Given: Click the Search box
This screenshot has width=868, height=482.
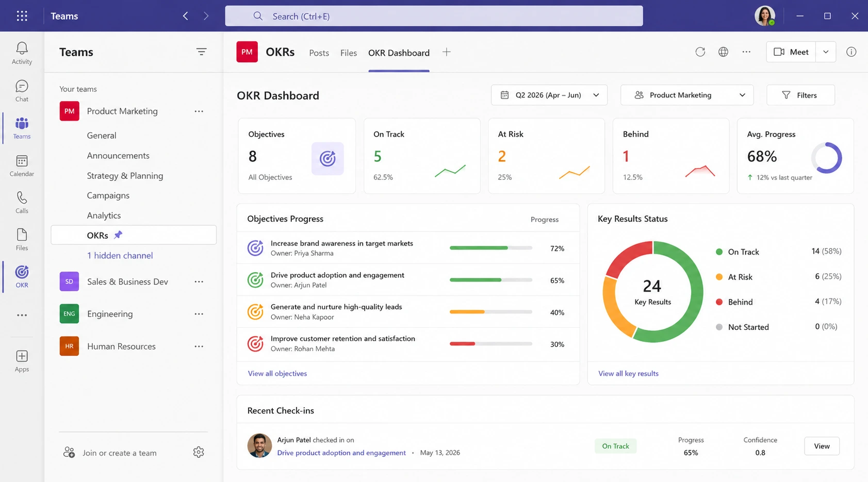Looking at the screenshot, I should coord(434,16).
